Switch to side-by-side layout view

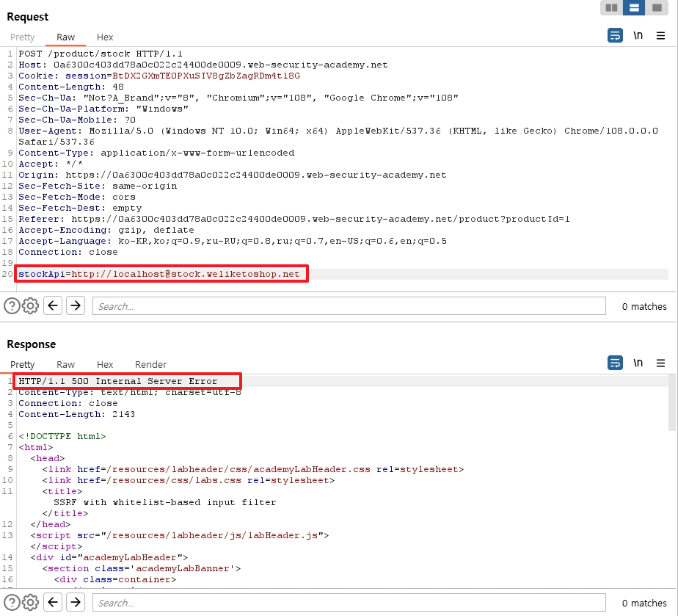click(x=611, y=8)
